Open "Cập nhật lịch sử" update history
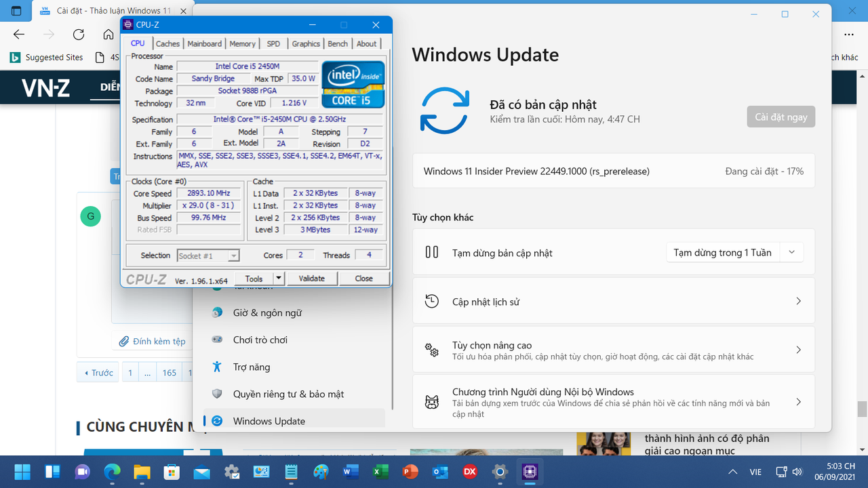 (x=614, y=302)
